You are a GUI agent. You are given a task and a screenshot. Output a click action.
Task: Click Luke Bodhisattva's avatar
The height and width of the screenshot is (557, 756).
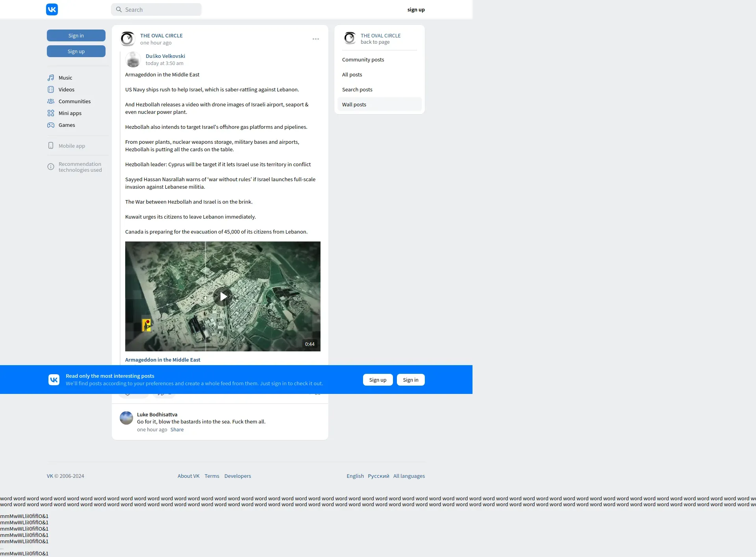click(x=126, y=418)
